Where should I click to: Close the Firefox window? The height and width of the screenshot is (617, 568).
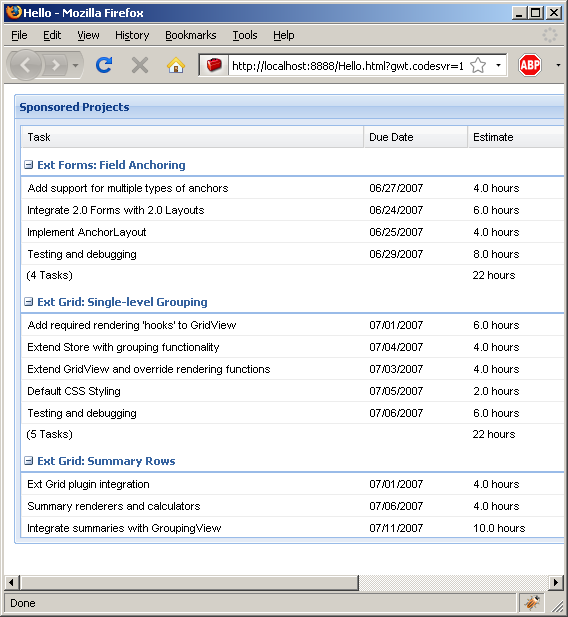click(554, 13)
